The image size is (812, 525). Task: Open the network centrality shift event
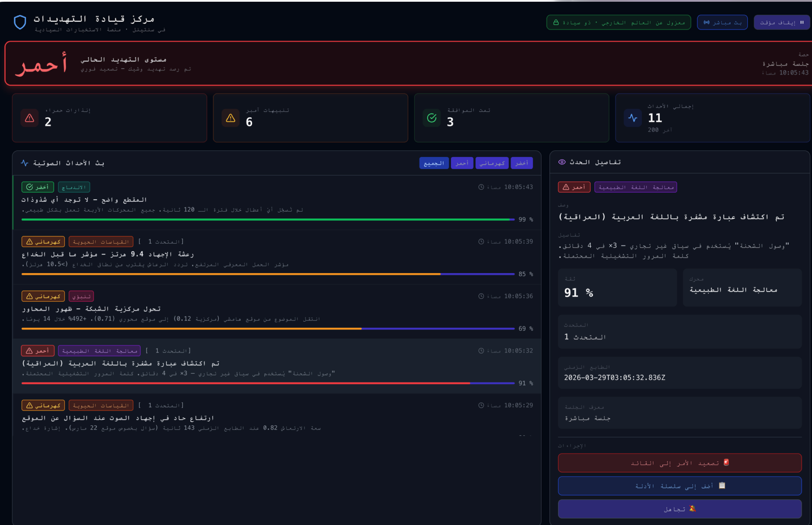277,312
